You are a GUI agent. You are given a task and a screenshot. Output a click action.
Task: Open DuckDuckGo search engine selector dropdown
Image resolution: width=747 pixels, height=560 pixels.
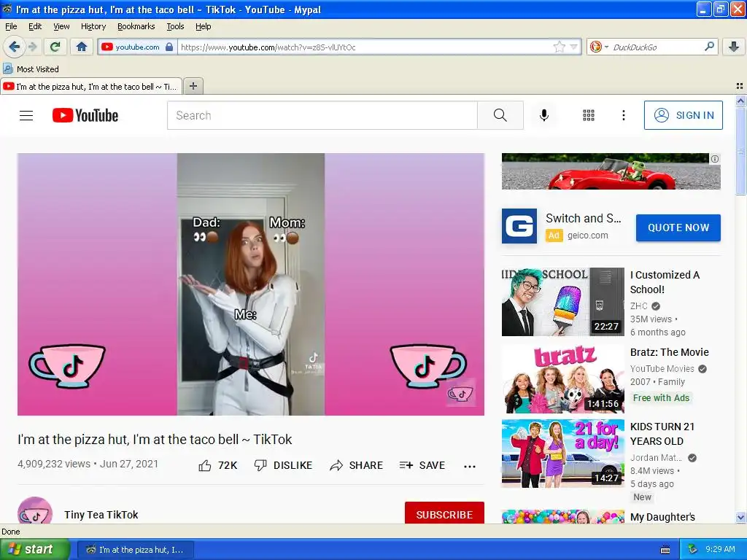[x=599, y=47]
